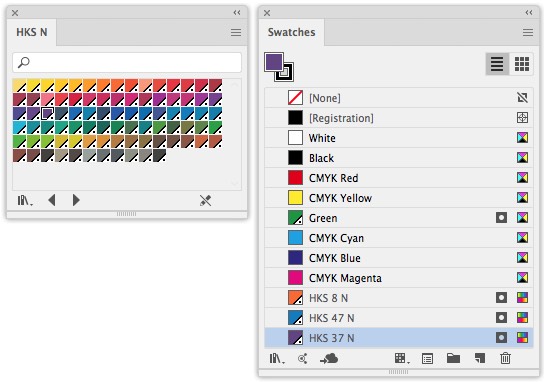The height and width of the screenshot is (382, 544).
Task: Choose the White swatch
Action: [x=399, y=138]
